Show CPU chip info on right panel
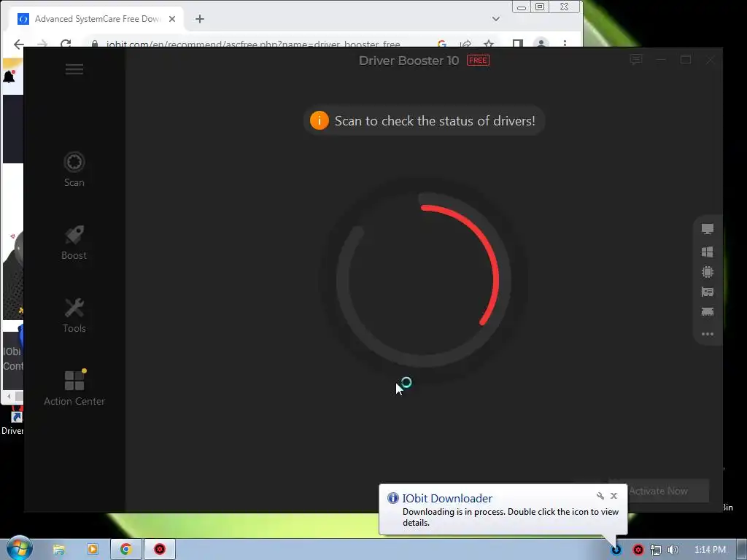 pyautogui.click(x=708, y=272)
